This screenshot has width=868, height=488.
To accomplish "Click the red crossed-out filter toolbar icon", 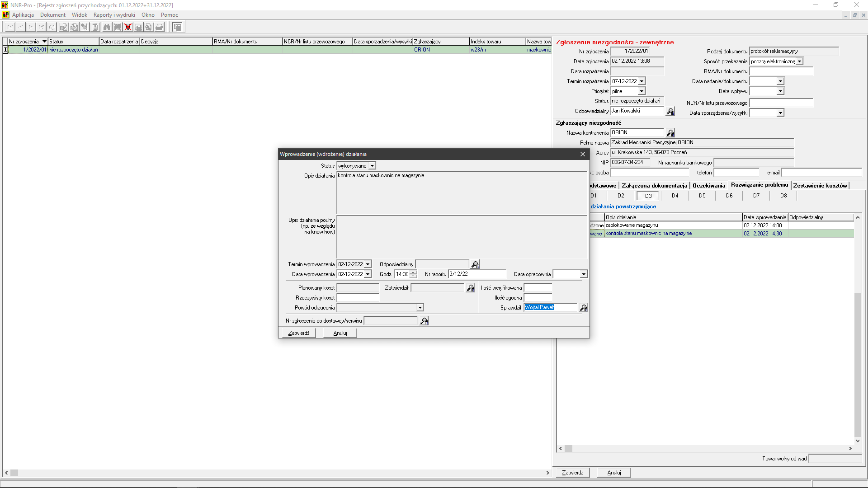I will point(128,27).
